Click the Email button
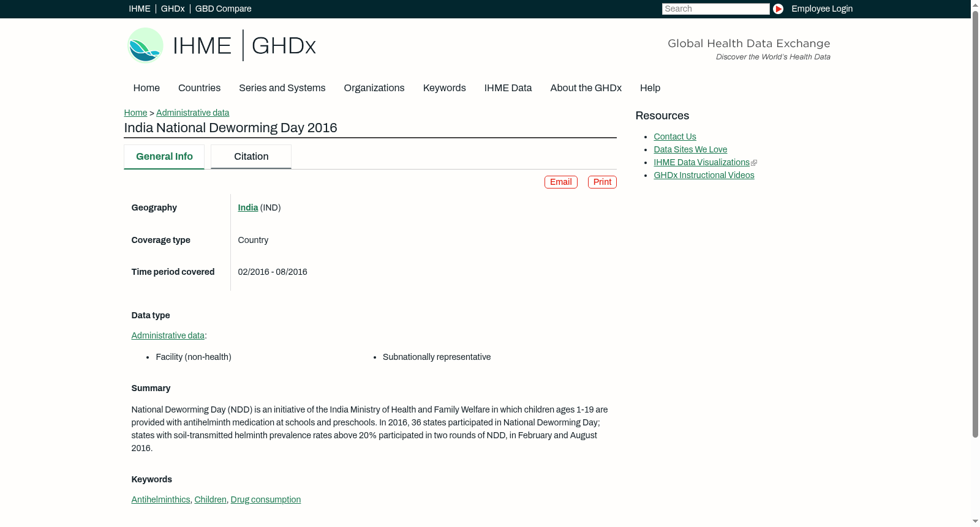980x527 pixels. tap(561, 182)
